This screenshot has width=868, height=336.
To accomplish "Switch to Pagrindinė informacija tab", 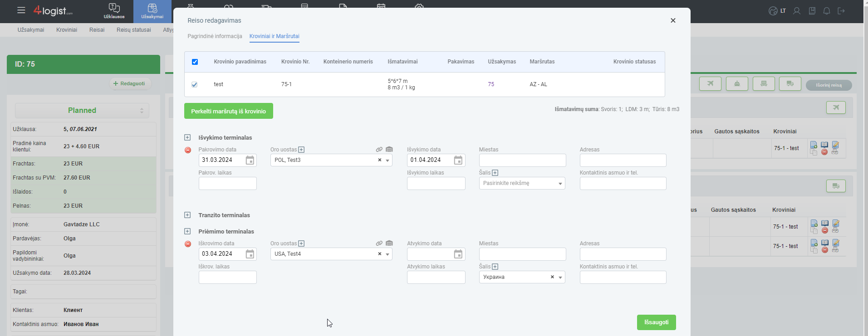I will pos(215,36).
